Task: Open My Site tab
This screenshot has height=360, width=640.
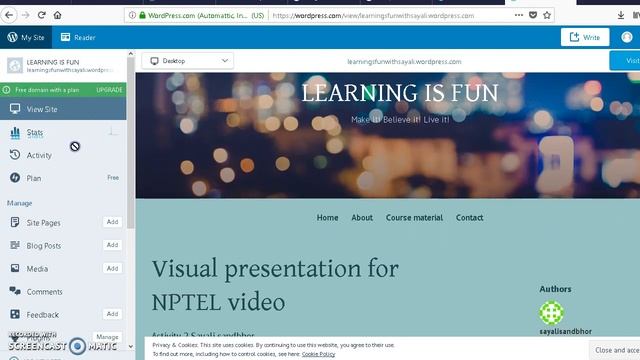Action: coord(26,38)
